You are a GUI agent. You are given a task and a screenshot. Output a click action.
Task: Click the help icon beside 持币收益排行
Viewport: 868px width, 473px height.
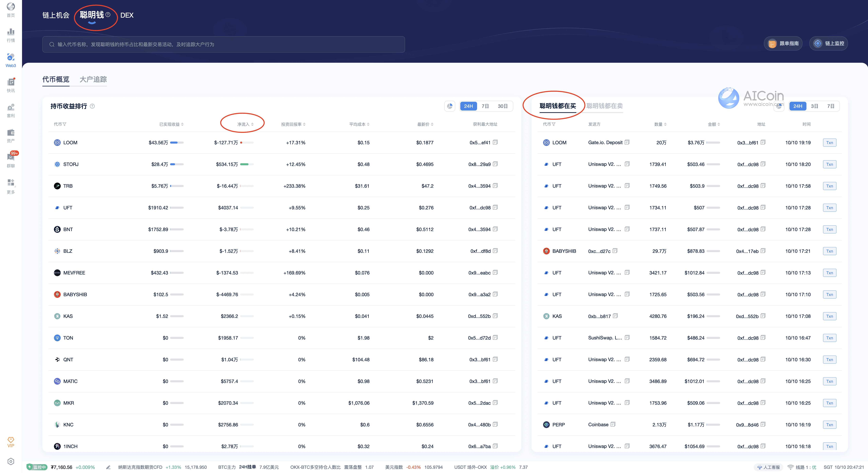(92, 106)
